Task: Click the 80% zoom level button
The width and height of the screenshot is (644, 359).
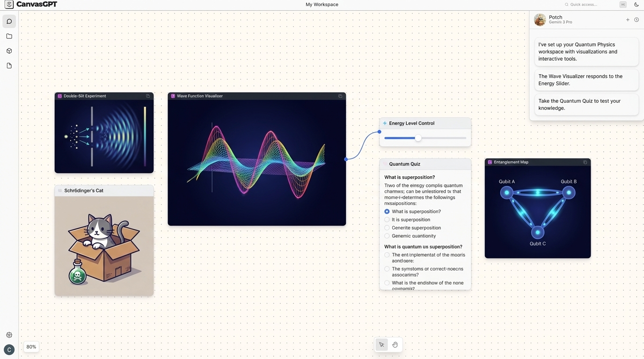Action: coord(31,347)
